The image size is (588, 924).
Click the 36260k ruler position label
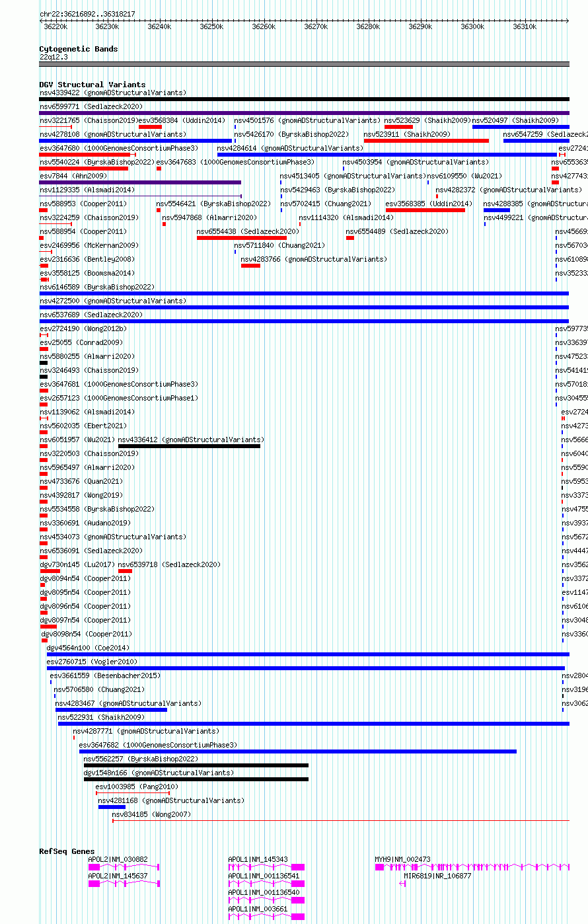click(x=264, y=26)
